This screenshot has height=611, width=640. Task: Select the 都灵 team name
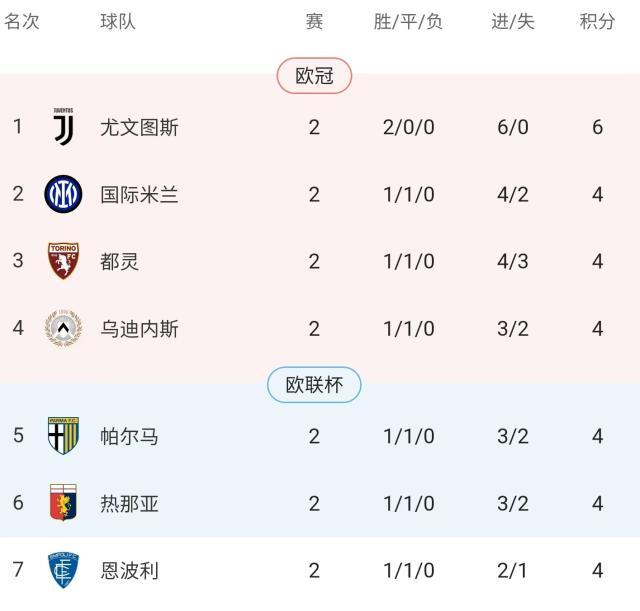coord(119,261)
